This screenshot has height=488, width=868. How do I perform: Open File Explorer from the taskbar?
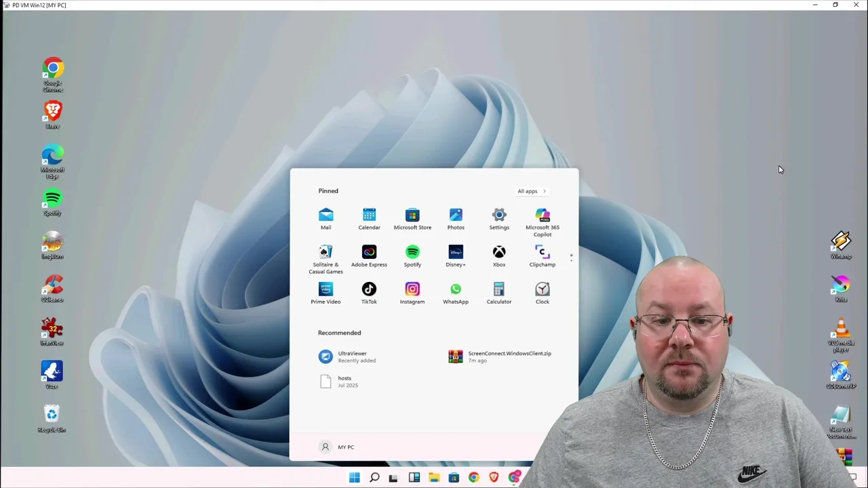point(434,478)
